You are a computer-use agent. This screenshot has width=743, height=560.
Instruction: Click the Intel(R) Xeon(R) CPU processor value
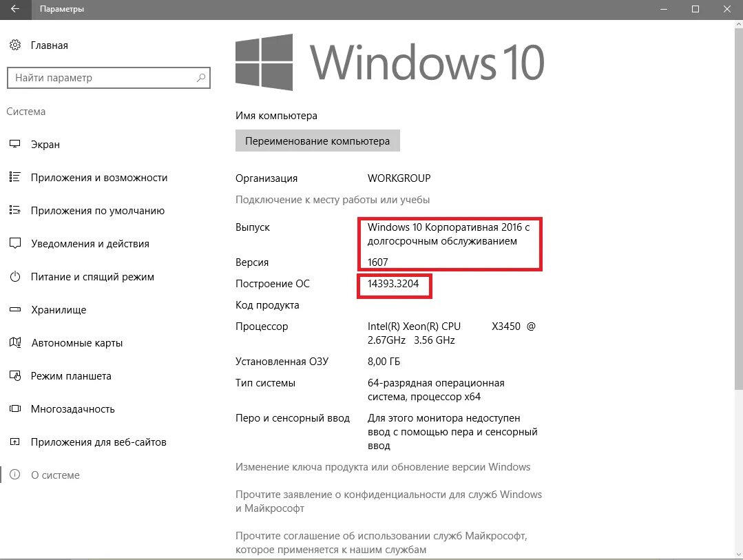452,333
